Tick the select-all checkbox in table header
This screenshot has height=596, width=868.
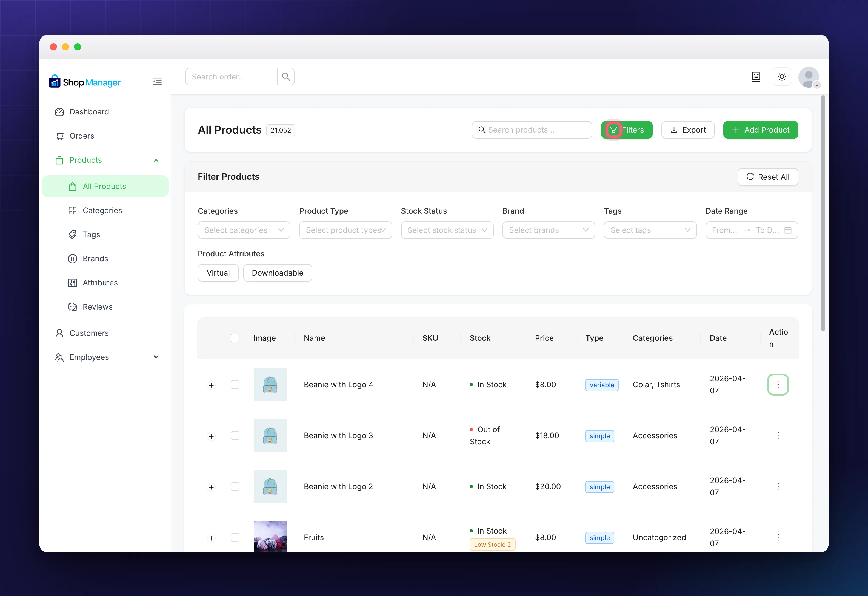point(235,338)
